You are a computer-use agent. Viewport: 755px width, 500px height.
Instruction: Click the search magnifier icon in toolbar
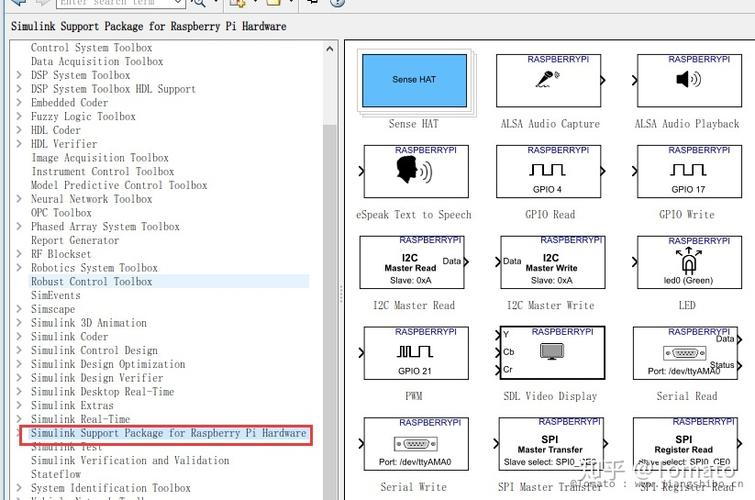pyautogui.click(x=198, y=2)
